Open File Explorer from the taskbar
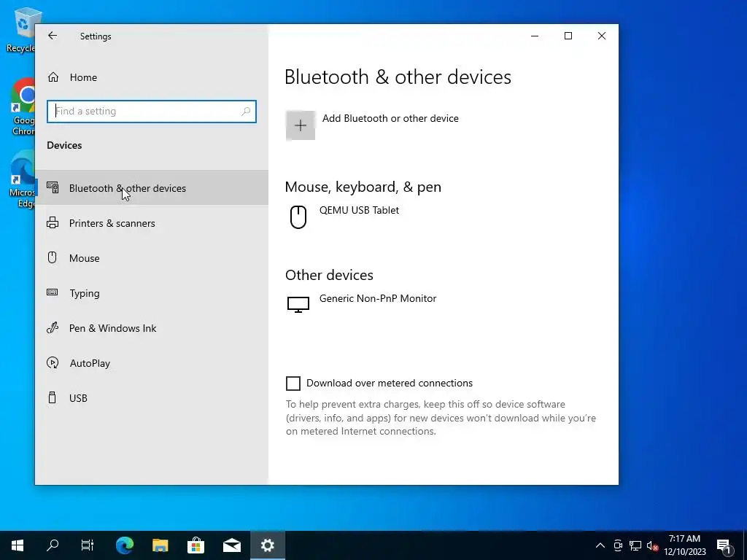Viewport: 747px width, 560px height. pos(160,545)
